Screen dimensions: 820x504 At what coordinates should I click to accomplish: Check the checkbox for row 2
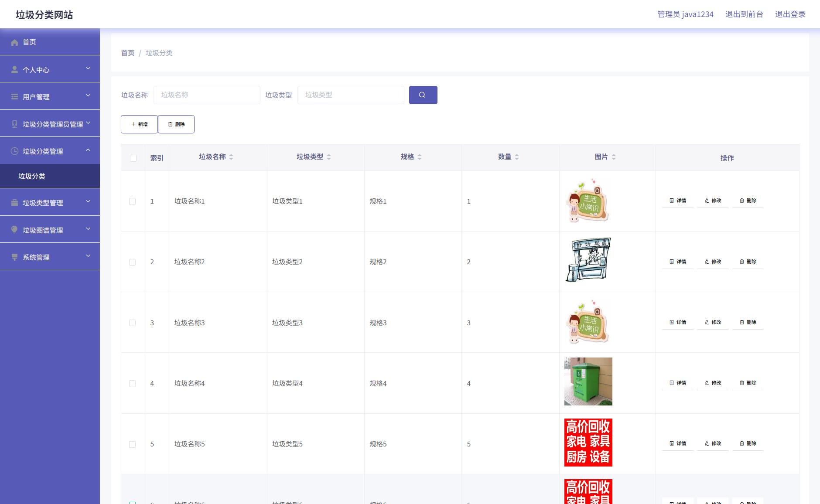point(133,262)
